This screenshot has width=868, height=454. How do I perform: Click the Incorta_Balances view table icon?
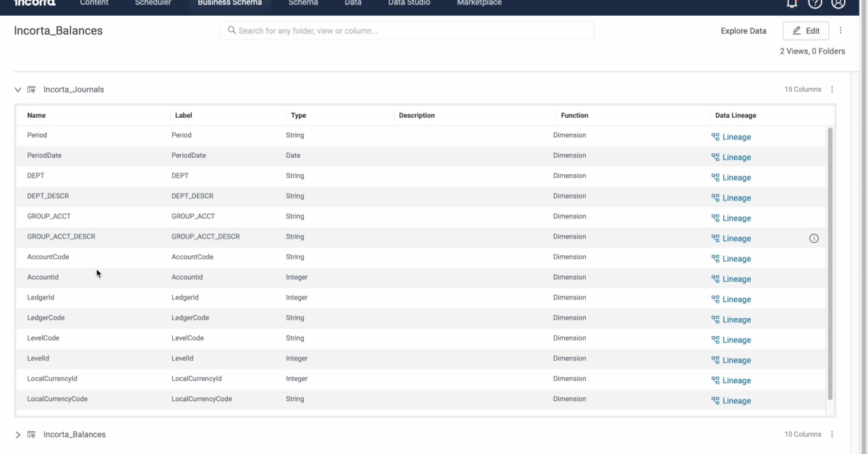click(32, 434)
